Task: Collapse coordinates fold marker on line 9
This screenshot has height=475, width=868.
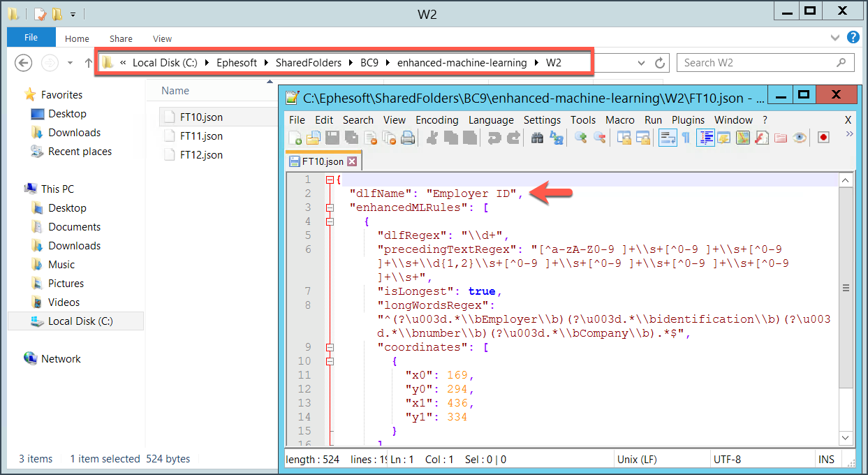Action: click(330, 347)
